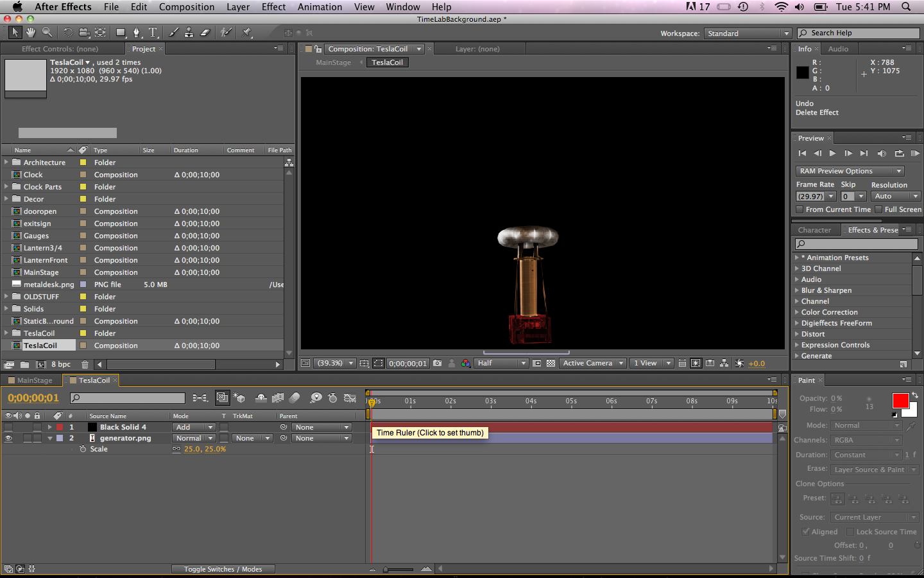Open the composition flowchart icon in viewer
The image size is (924, 578).
724,363
